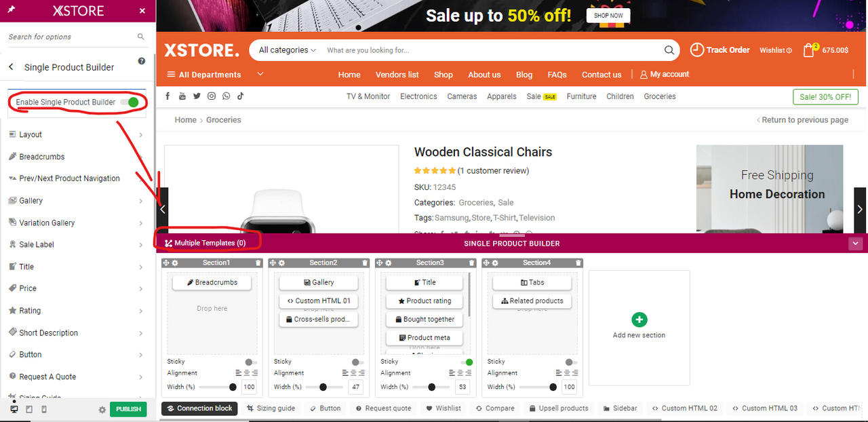Toggle Enable Single Product Builder switch
Screen dimensions: 868x422
pos(130,102)
